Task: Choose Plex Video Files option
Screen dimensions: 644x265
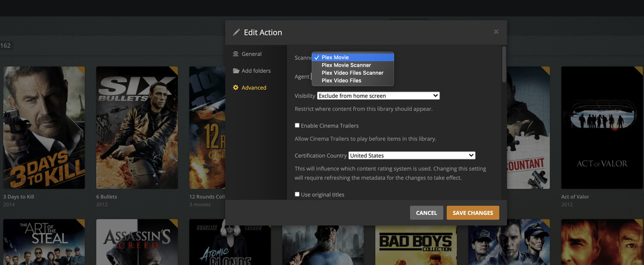Action: coord(353,81)
